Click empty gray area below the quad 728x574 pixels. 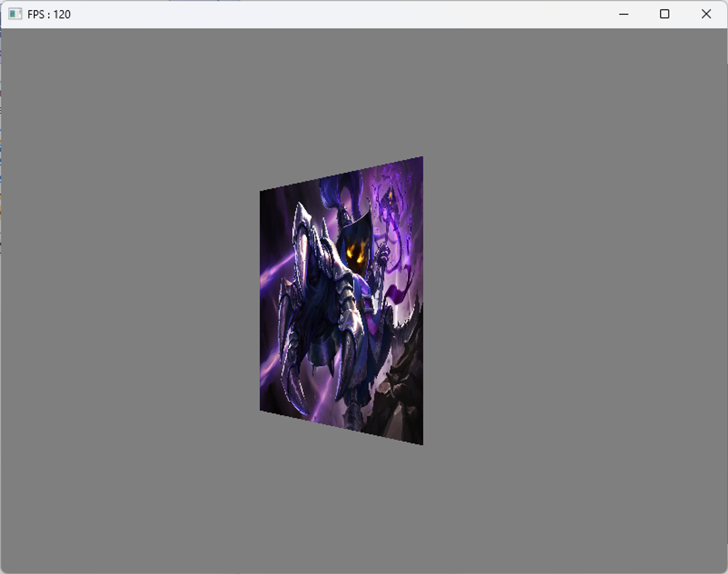[342, 510]
